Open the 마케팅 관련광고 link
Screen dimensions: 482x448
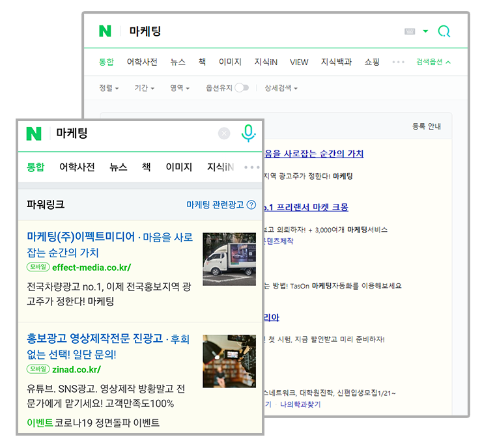(215, 204)
